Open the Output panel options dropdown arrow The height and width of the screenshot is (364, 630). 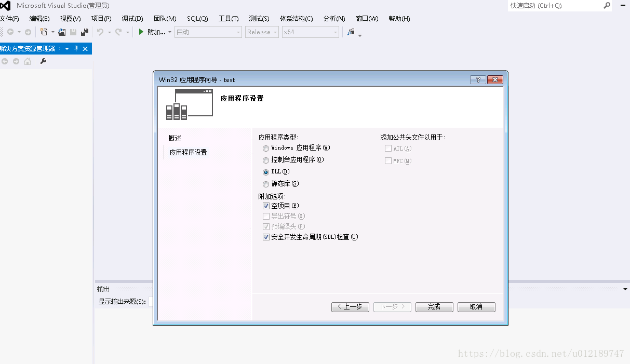point(625,289)
